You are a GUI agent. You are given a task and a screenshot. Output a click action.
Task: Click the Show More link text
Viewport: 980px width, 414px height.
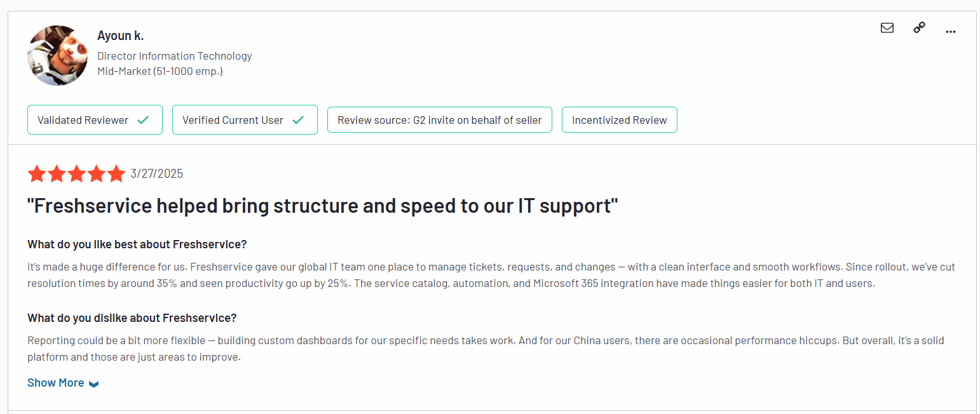tap(55, 383)
